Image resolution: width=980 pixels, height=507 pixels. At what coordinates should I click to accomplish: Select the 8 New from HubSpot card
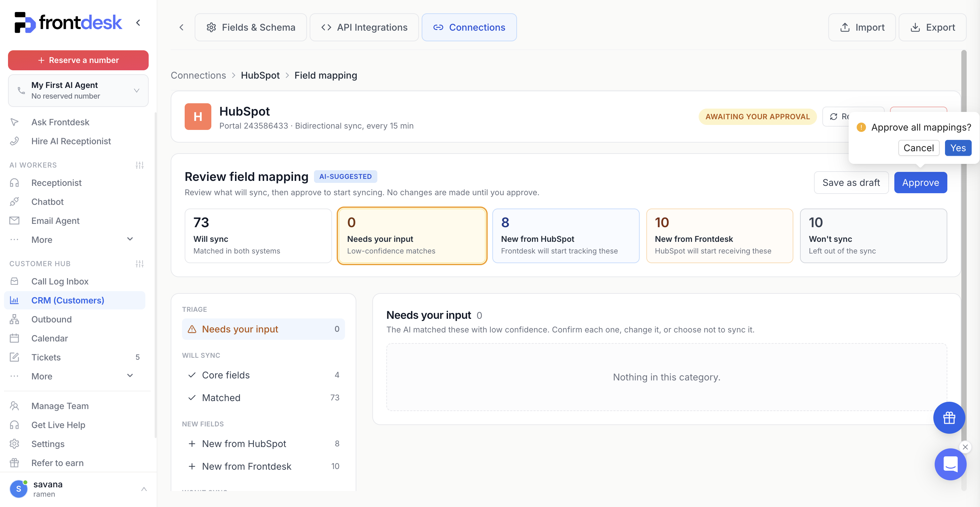coord(566,236)
